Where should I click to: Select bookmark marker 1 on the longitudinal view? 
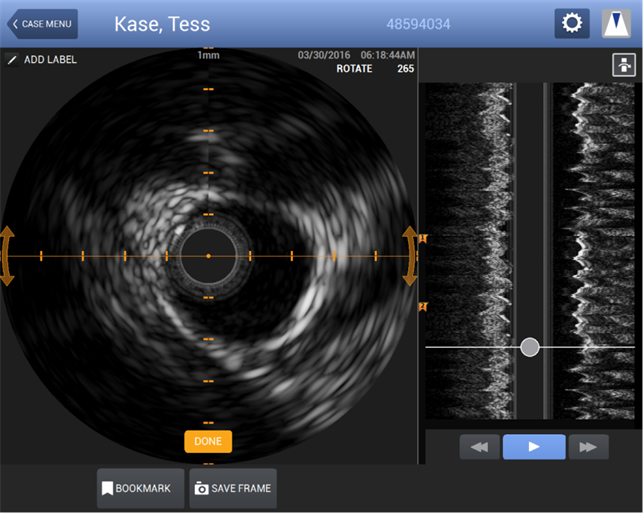423,238
